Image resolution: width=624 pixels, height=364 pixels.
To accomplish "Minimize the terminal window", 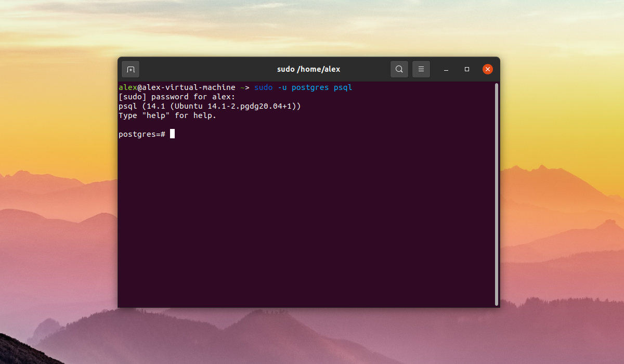I will (x=446, y=69).
